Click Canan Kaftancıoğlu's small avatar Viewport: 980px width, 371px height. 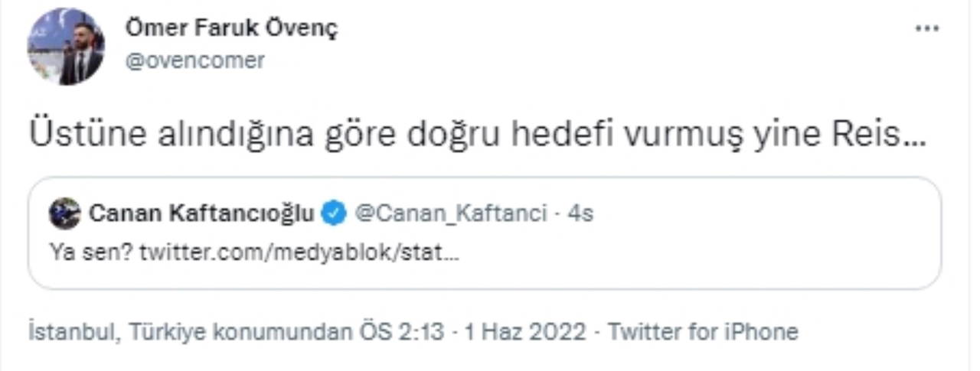[x=64, y=213]
